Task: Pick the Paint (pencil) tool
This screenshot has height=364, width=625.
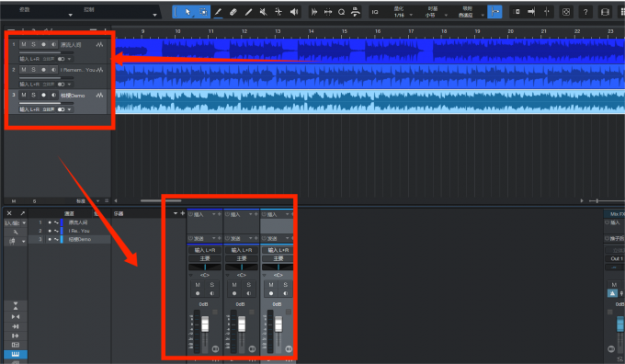Action: coord(218,12)
